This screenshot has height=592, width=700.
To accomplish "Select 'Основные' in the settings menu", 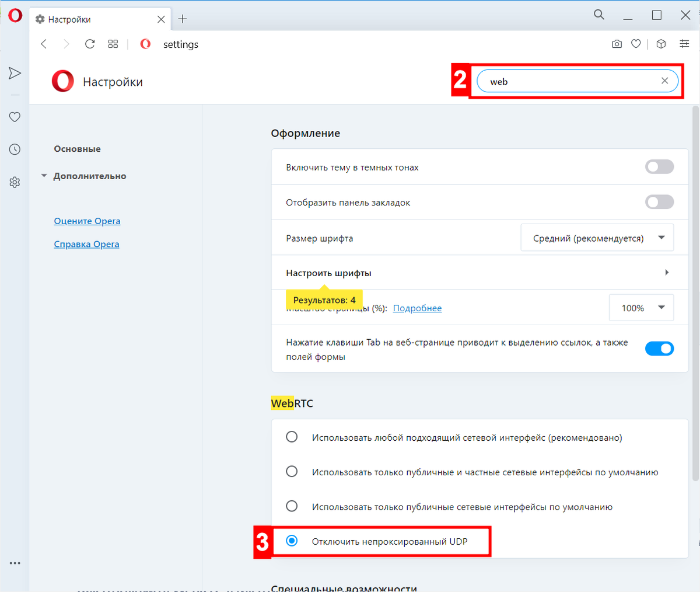I will (76, 148).
